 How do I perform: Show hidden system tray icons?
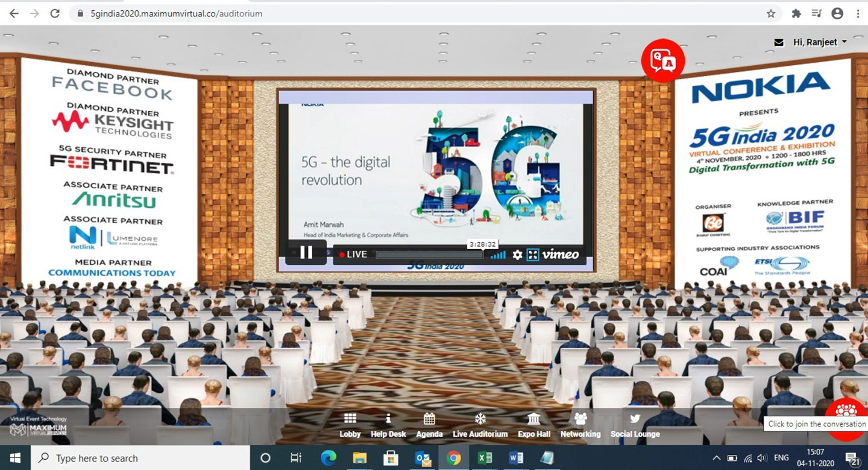click(x=717, y=458)
